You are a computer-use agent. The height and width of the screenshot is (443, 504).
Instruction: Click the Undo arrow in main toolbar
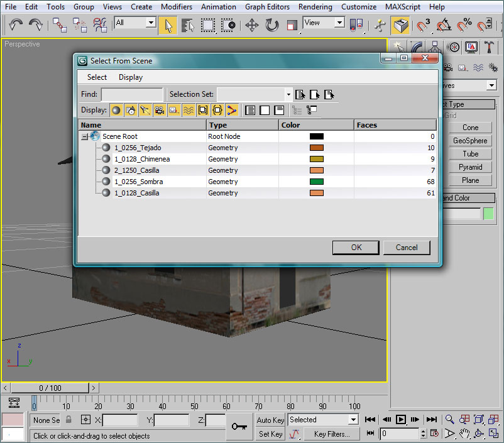click(15, 25)
